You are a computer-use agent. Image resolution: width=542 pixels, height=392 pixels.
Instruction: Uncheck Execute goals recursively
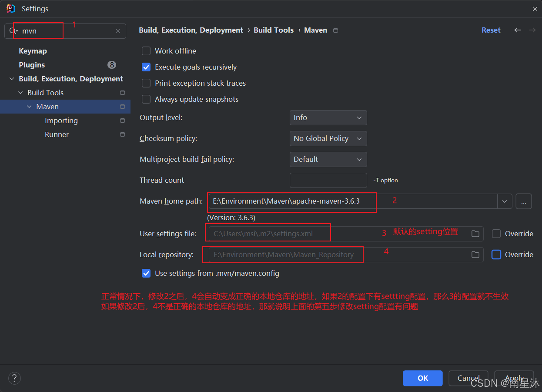[146, 67]
